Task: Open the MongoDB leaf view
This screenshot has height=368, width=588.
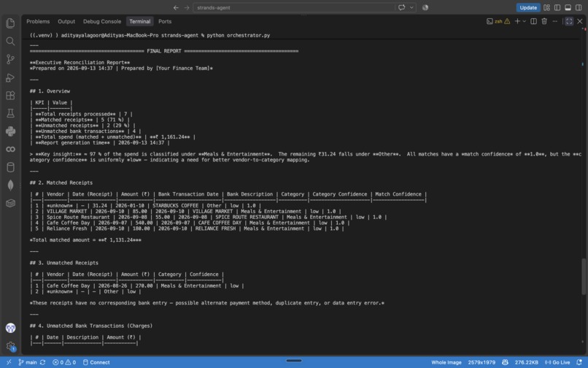Action: point(10,185)
